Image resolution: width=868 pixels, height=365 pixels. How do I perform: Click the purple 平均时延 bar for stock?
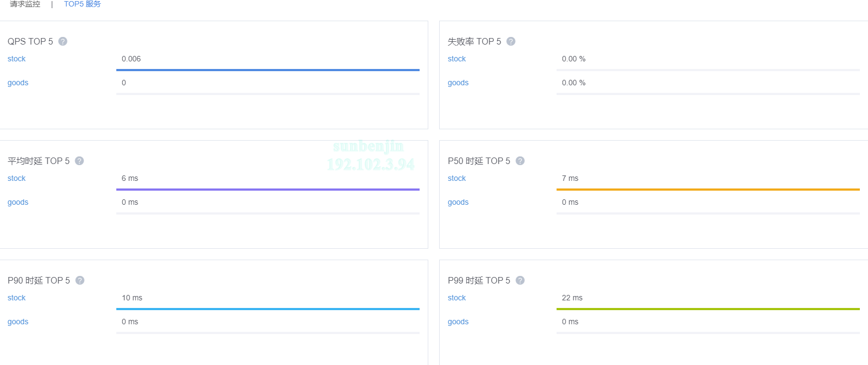(x=267, y=190)
